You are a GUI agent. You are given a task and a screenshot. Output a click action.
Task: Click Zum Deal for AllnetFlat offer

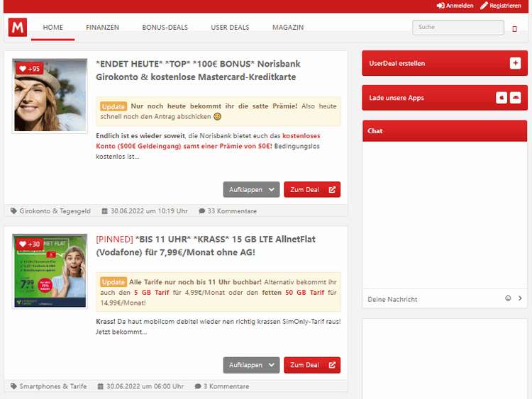tap(312, 365)
